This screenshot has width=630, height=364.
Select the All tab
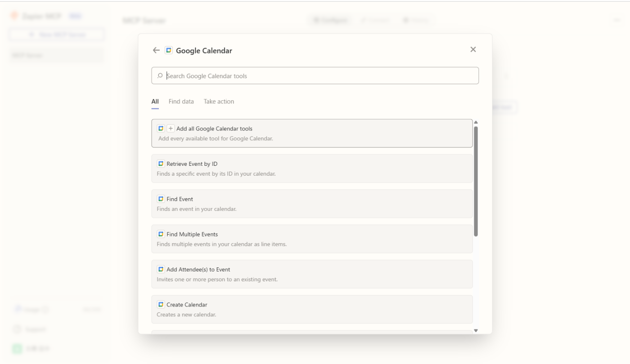point(155,102)
